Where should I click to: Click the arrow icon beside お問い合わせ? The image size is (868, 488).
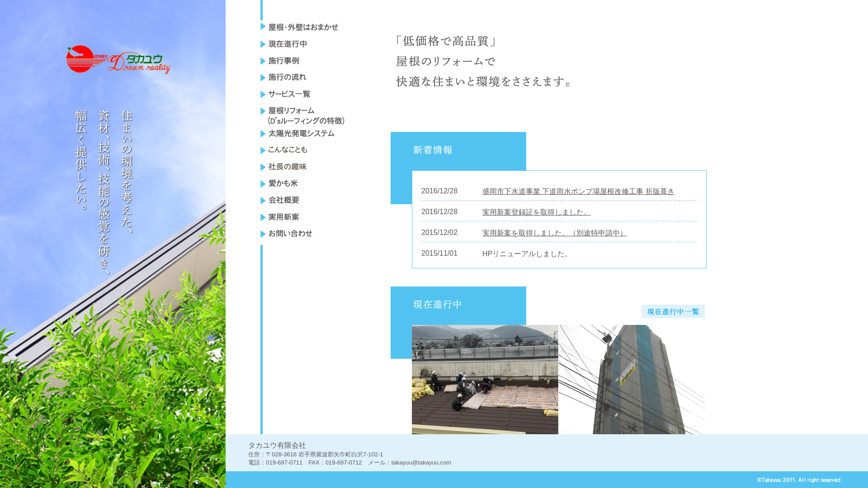pyautogui.click(x=262, y=234)
